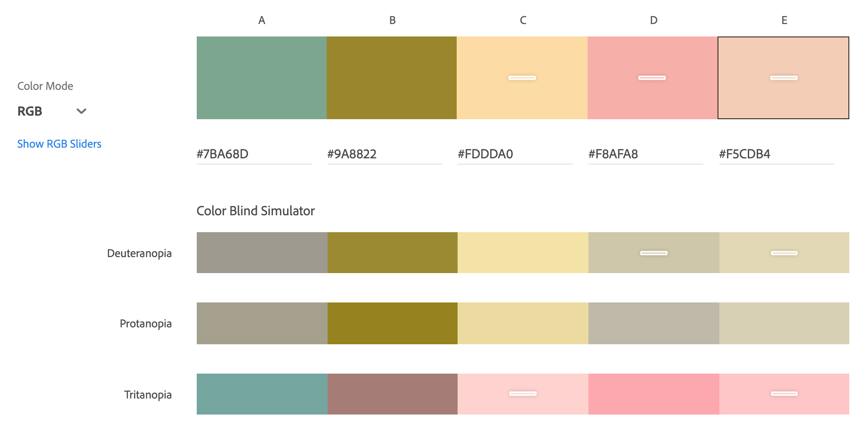The width and height of the screenshot is (868, 435).
Task: Select the green swatch A
Action: tap(262, 78)
